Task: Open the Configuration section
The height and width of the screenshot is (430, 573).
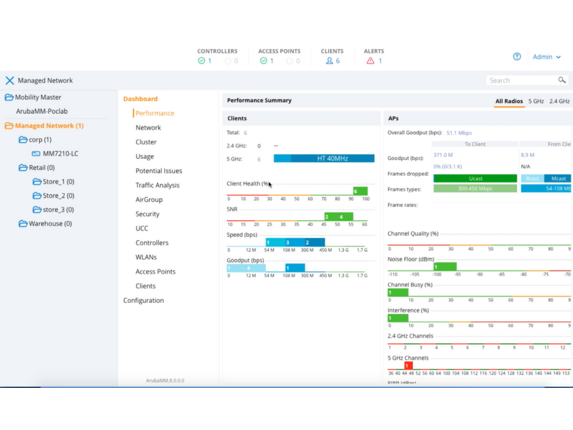Action: [x=144, y=300]
